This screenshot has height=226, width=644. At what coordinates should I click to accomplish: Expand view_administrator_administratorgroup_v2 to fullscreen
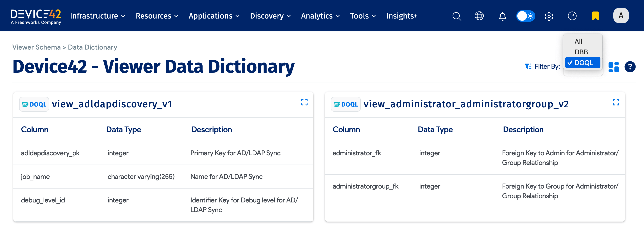[x=616, y=102]
